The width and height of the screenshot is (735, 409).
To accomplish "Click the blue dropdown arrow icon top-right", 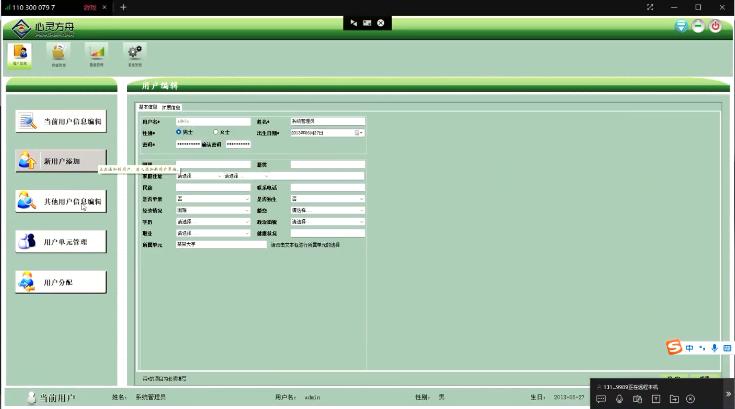I will point(681,26).
